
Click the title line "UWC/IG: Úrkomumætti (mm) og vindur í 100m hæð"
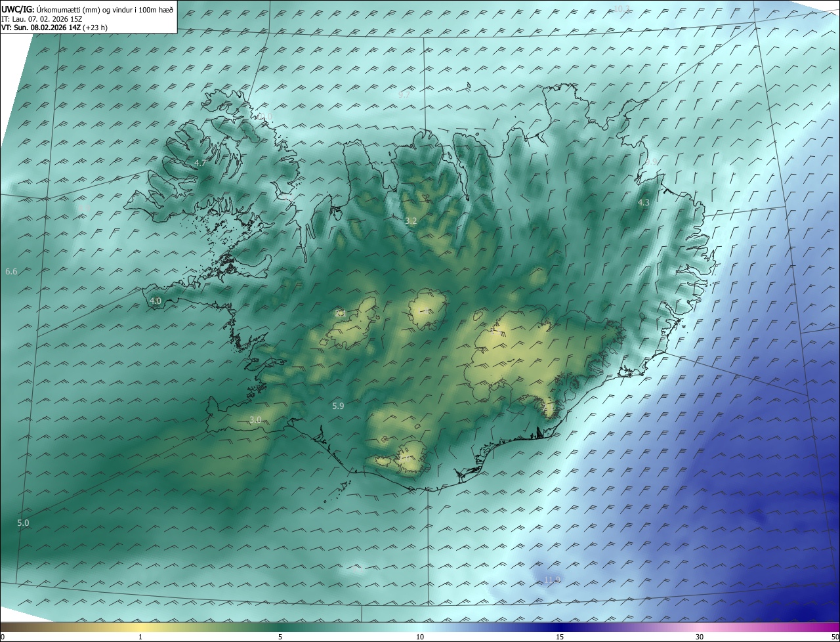pyautogui.click(x=87, y=9)
